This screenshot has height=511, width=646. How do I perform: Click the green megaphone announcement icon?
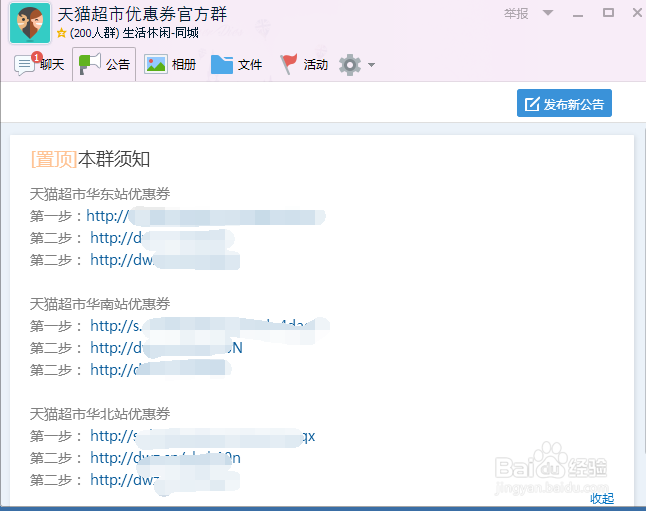click(x=89, y=64)
